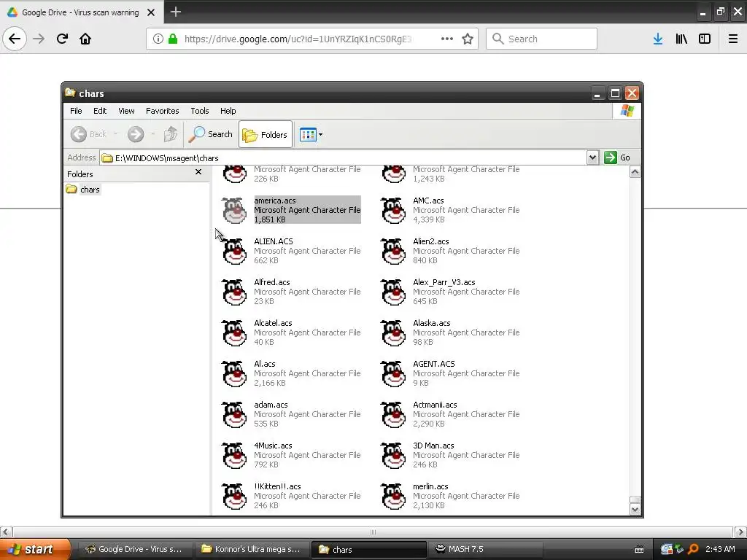The height and width of the screenshot is (560, 747).
Task: Select the Alcatel.acs file icon
Action: click(x=234, y=332)
